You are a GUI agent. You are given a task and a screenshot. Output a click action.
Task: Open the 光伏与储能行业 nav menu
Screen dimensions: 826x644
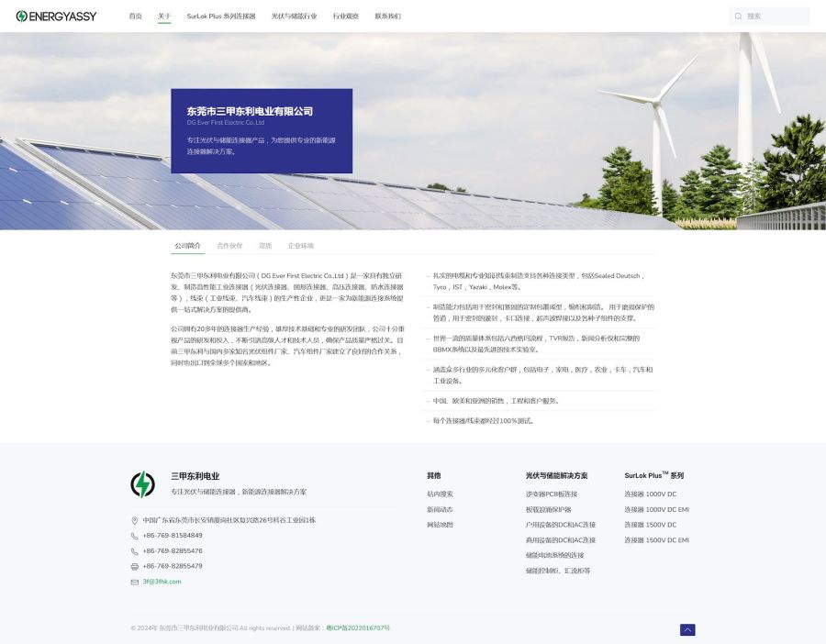[294, 17]
